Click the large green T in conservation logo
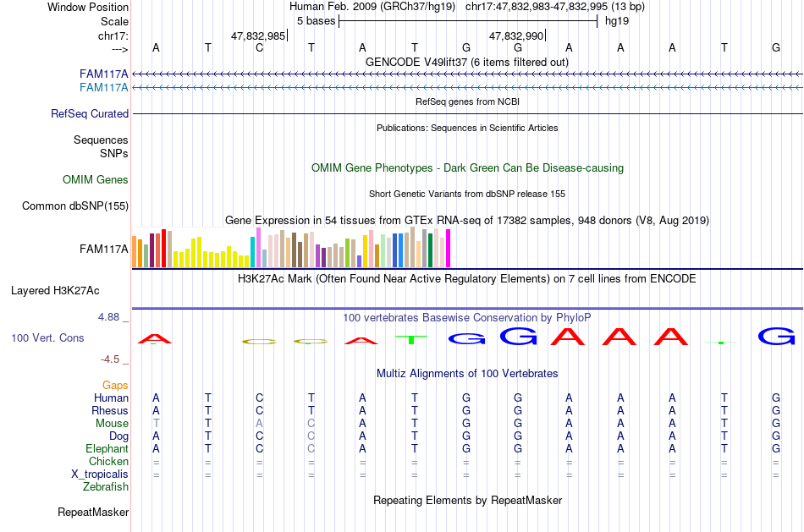804x532 pixels. click(411, 339)
